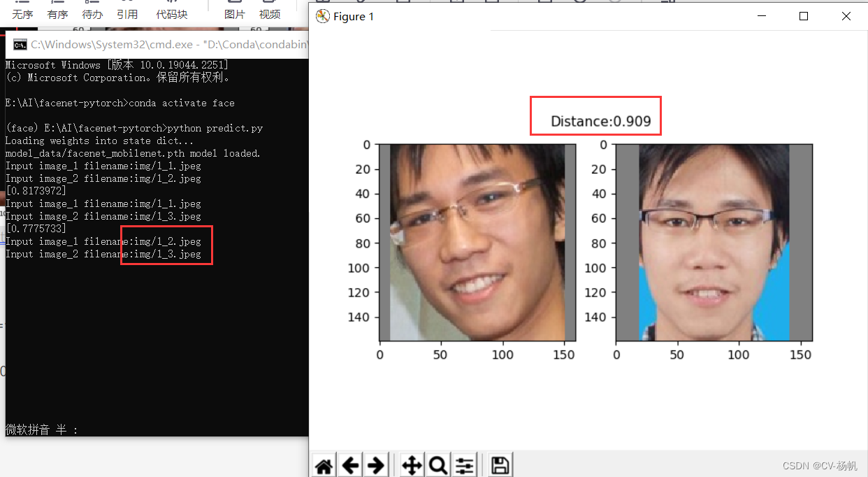Close the Figure 1 window
The height and width of the screenshot is (477, 868).
(x=846, y=16)
